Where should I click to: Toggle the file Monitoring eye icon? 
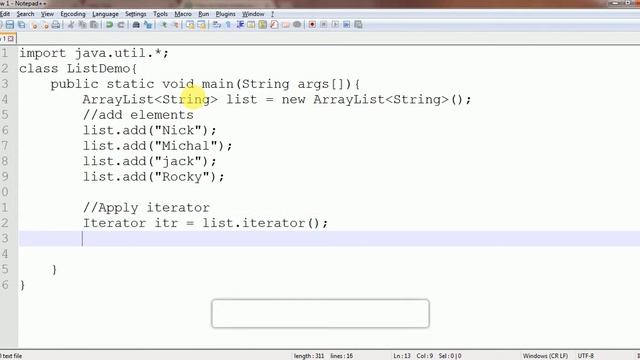(x=297, y=24)
